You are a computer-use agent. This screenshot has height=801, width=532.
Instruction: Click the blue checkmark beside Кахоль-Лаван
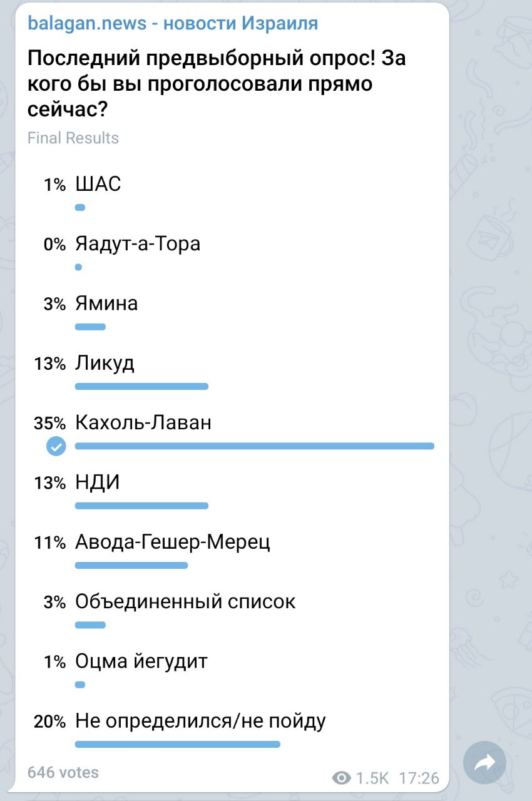pos(56,446)
